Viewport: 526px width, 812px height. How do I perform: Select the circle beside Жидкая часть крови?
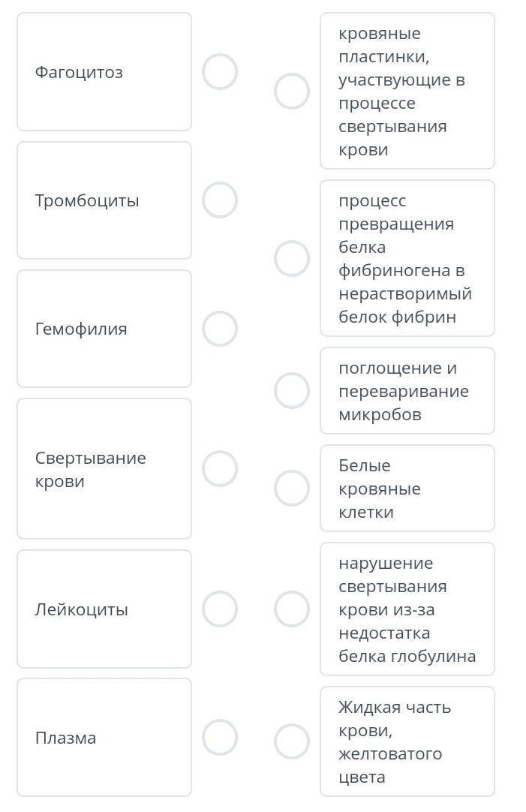tap(291, 741)
